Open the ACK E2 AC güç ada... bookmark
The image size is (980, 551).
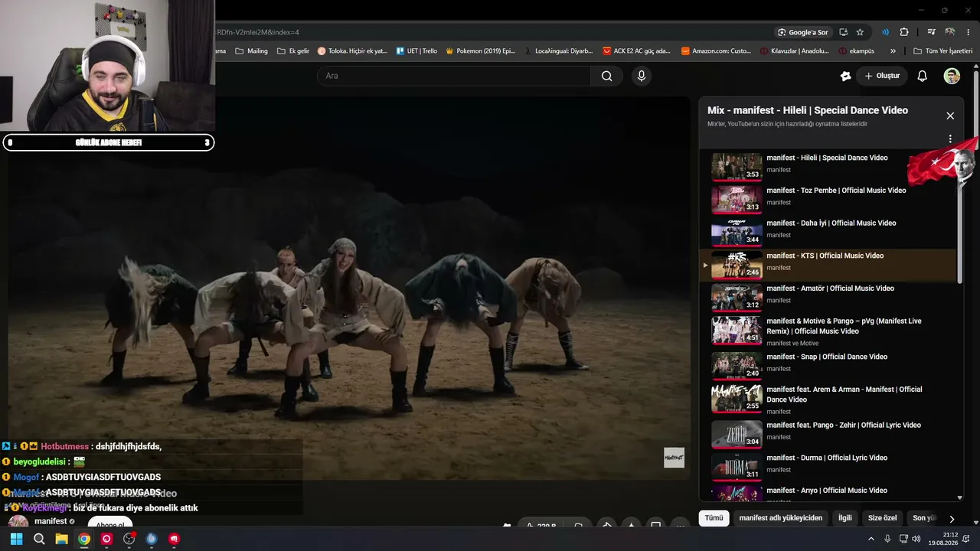point(636,51)
